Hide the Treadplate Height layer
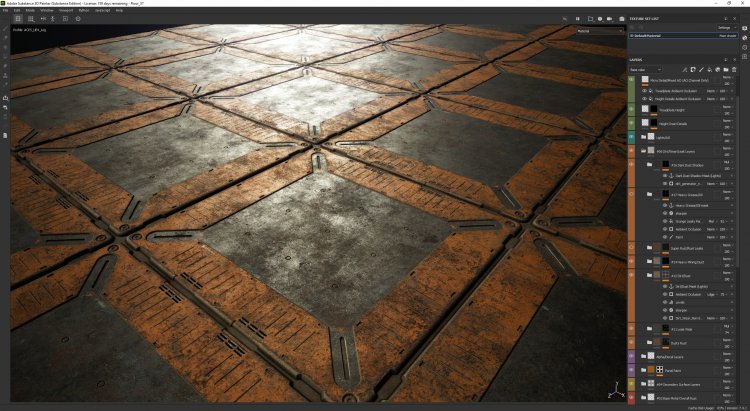750x411 pixels. 631,109
